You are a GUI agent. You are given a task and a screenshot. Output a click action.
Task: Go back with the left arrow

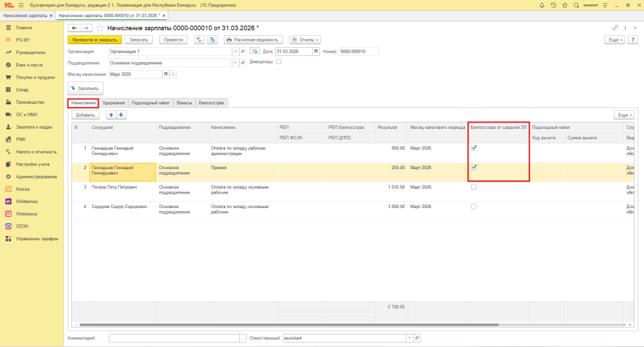click(x=74, y=28)
